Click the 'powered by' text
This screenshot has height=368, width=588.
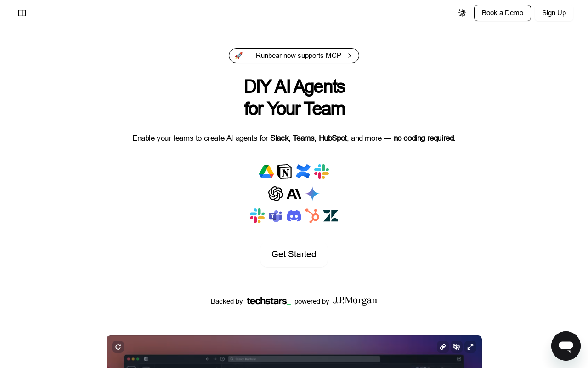[311, 301]
